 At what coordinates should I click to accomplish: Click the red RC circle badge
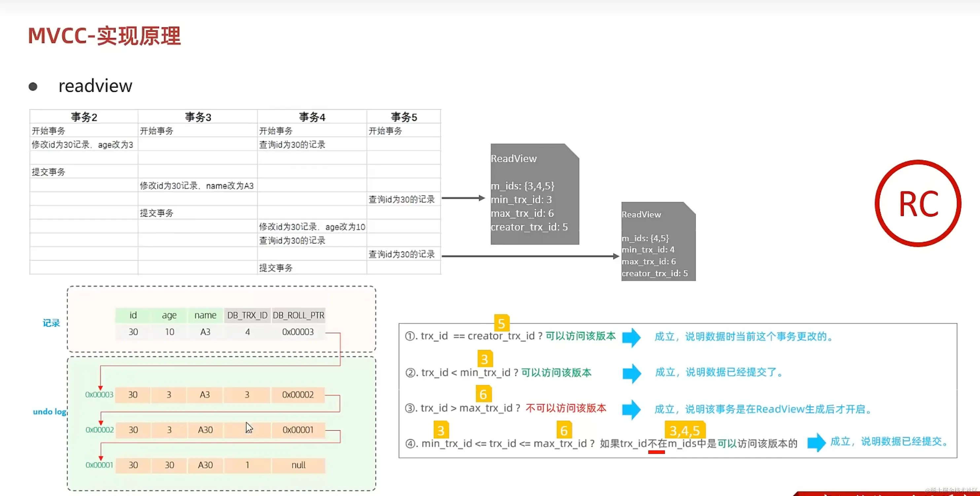(x=918, y=203)
